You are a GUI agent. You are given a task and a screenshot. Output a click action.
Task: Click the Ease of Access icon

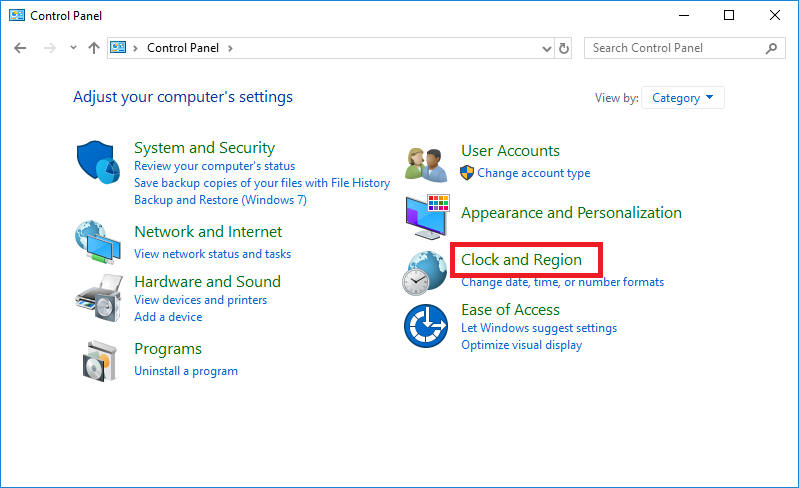[425, 327]
